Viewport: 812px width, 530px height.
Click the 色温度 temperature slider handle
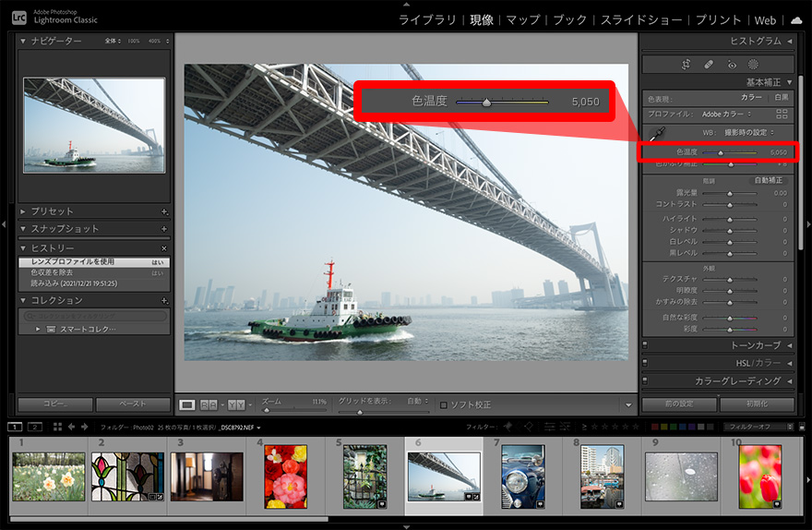pyautogui.click(x=721, y=152)
